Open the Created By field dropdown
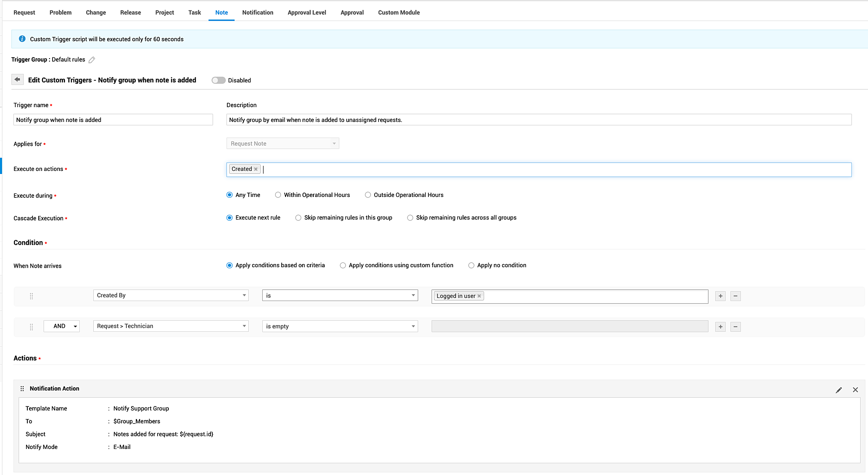This screenshot has height=475, width=868. [x=171, y=295]
